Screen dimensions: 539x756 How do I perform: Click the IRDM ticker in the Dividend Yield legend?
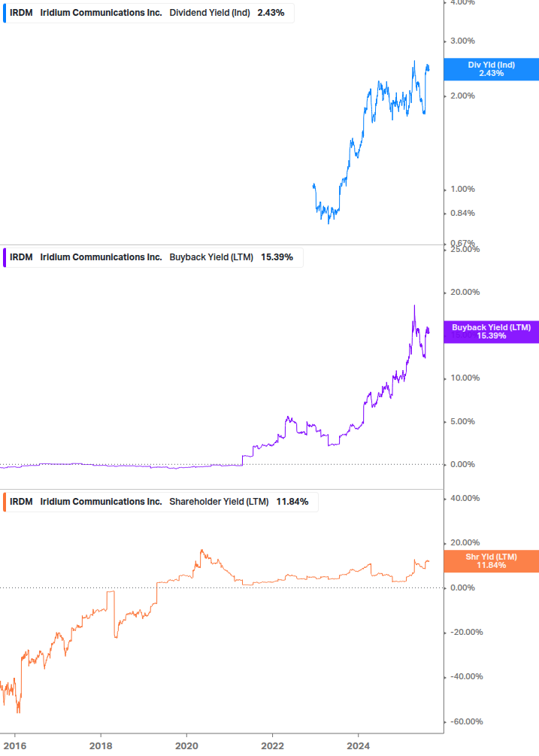click(21, 13)
